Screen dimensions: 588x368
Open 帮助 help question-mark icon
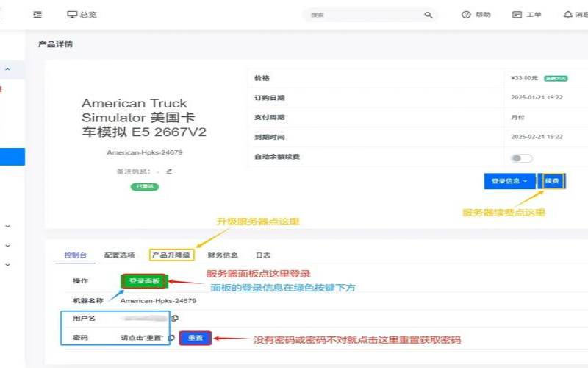click(466, 15)
